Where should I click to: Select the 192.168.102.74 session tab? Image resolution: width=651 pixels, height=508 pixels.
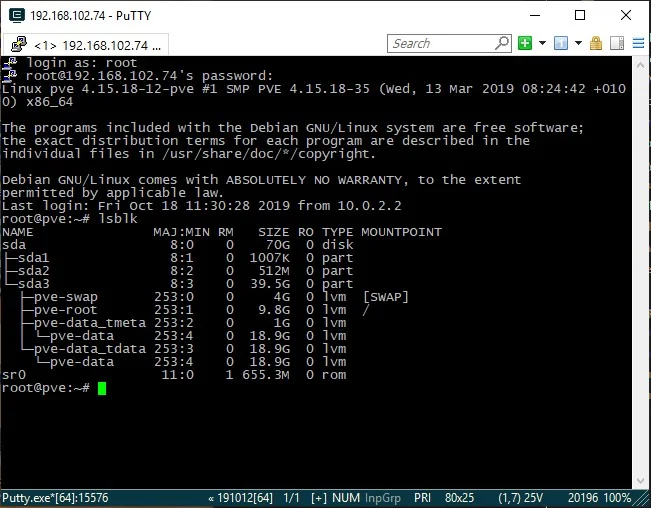(86, 44)
